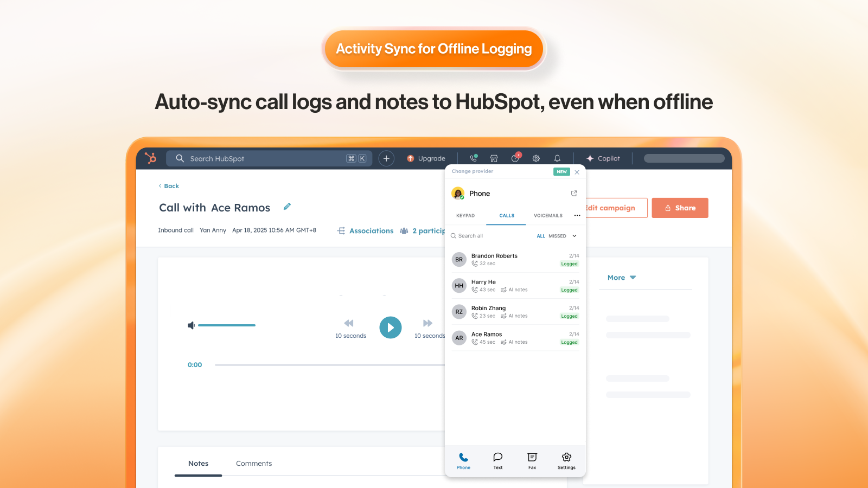
Task: Click Logged badge for Brandon Roberts
Action: (x=569, y=264)
